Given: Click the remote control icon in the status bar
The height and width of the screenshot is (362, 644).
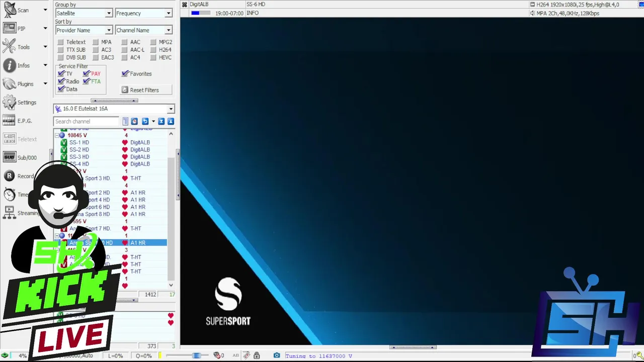Looking at the screenshot, I should [247, 355].
